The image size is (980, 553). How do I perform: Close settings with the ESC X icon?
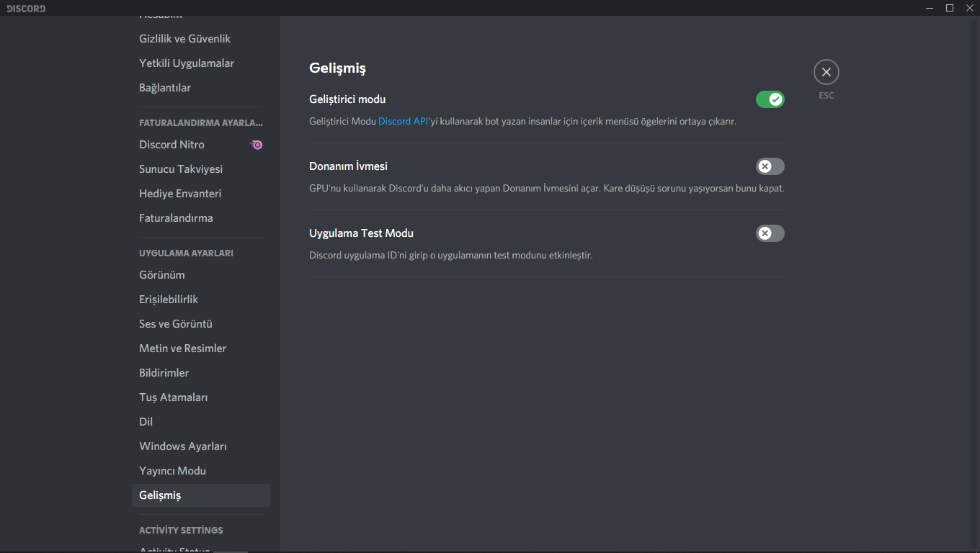pos(826,72)
